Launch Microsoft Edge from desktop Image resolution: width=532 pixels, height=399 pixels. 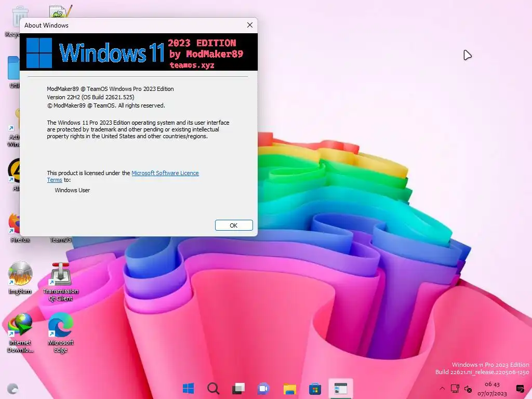pos(61,332)
